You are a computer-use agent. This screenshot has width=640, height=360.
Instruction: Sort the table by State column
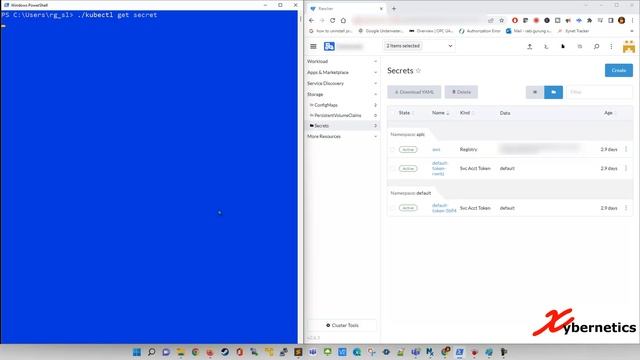[406, 113]
